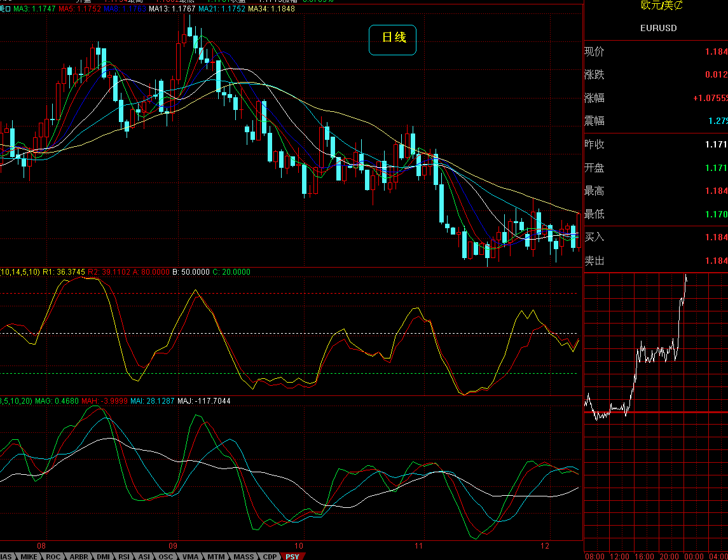Switch to the MTM indicator tab
This screenshot has width=728, height=560.
(x=216, y=556)
